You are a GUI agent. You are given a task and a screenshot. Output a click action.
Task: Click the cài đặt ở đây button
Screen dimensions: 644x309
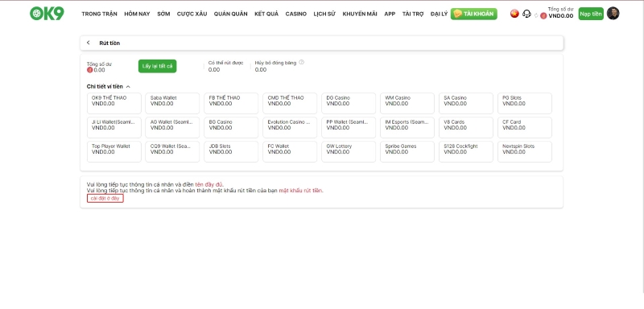pyautogui.click(x=105, y=198)
